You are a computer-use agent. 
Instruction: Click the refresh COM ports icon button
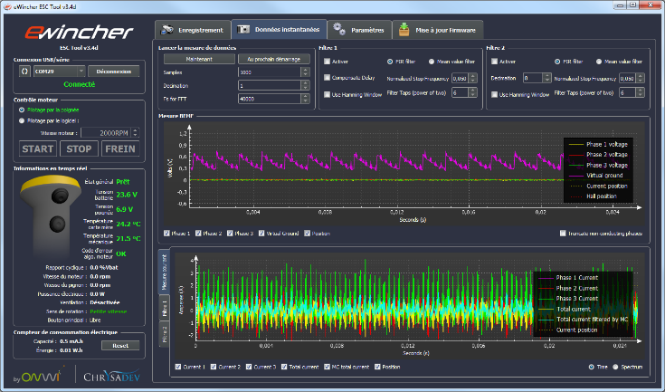[x=25, y=71]
